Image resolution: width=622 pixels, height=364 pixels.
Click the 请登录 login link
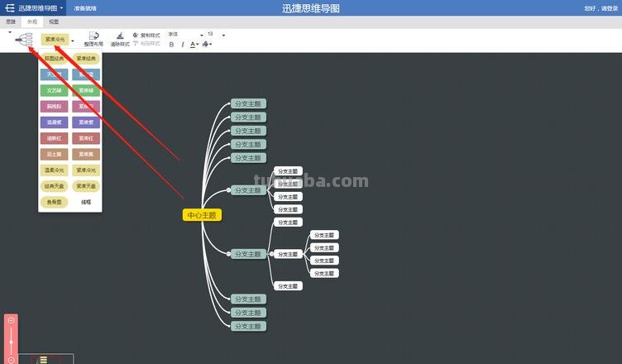(x=608, y=8)
